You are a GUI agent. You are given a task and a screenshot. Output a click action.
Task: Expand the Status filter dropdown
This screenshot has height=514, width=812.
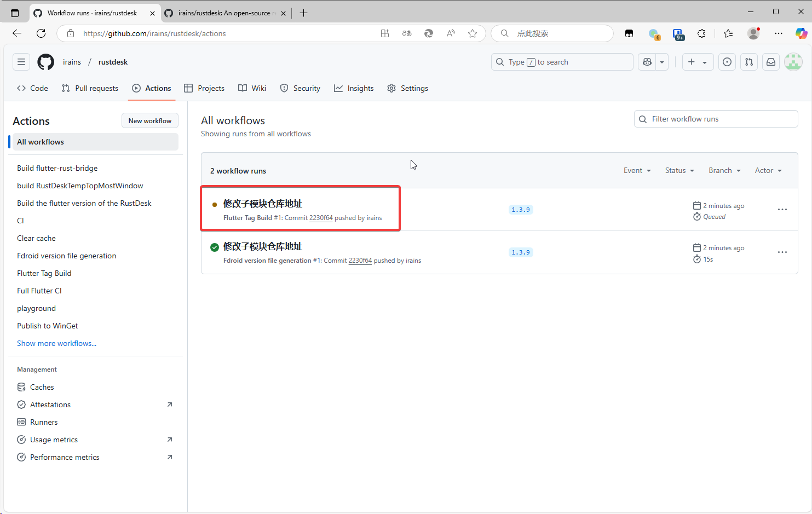click(x=679, y=171)
